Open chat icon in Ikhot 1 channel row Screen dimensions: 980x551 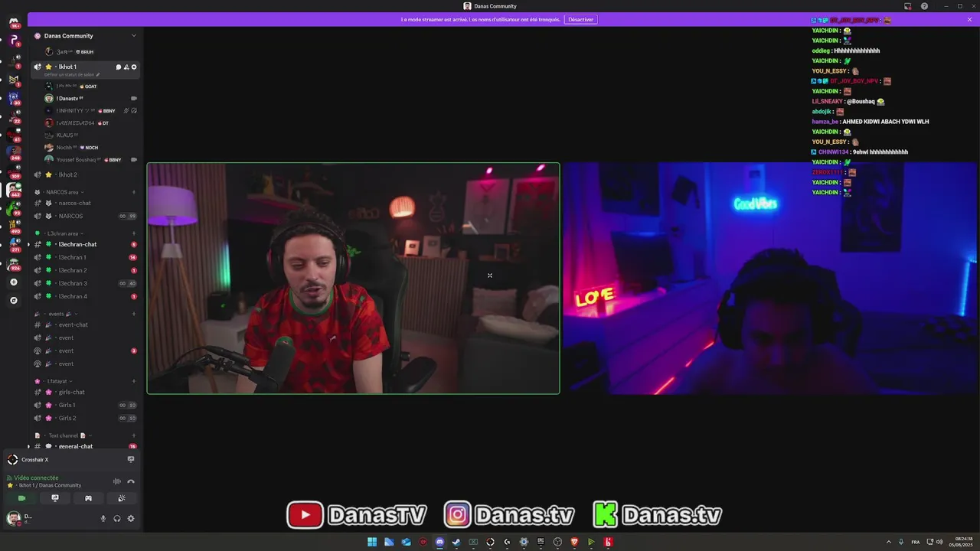(118, 67)
